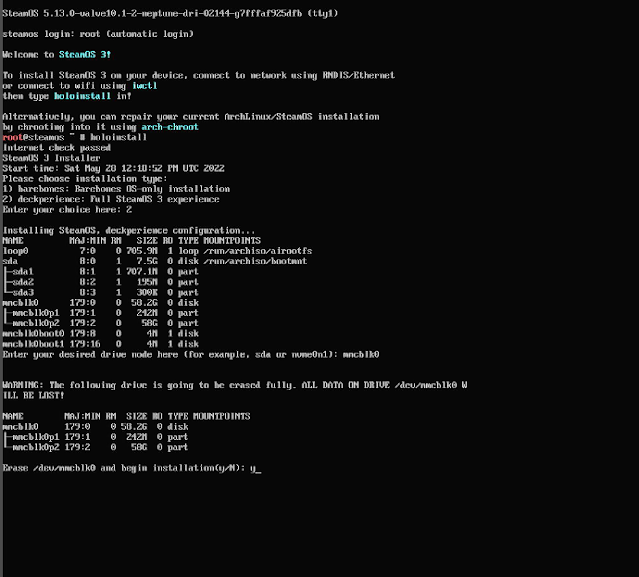Select the cyan 'iwctl' command text

[x=144, y=86]
